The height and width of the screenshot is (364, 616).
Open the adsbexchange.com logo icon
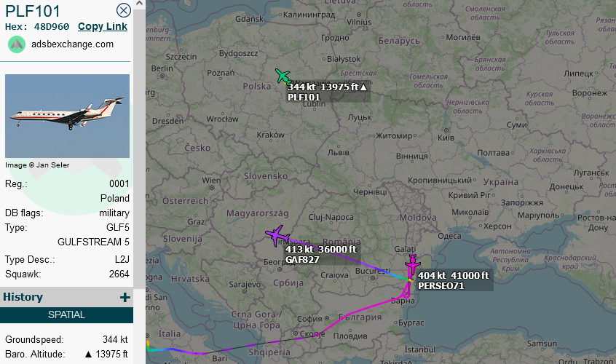coord(17,44)
